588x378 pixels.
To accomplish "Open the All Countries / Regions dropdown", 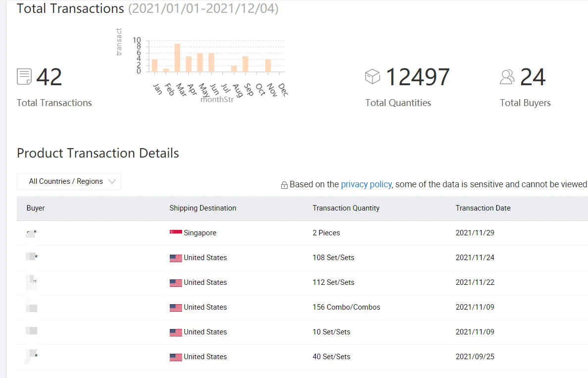I will tap(69, 182).
